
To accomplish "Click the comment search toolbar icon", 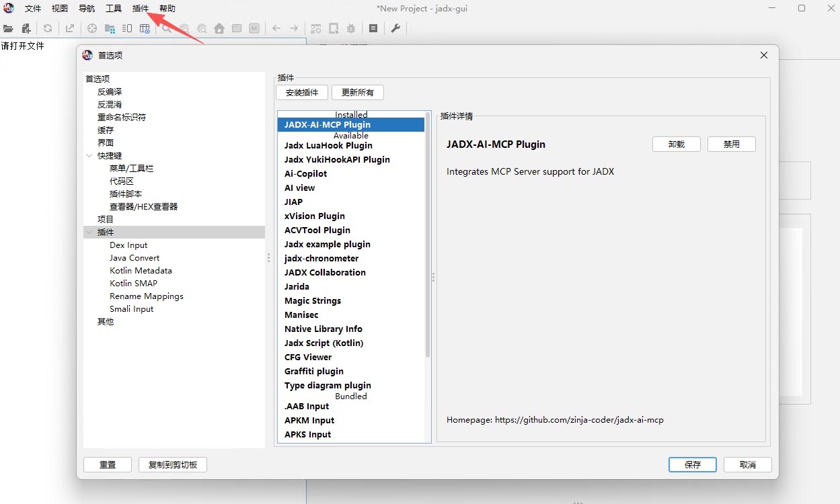I will click(201, 28).
